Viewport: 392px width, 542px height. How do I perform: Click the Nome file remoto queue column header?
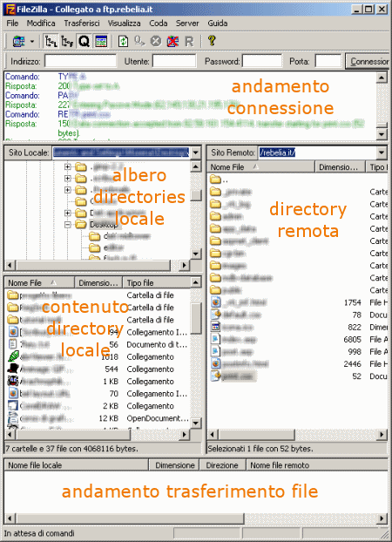coord(318,465)
